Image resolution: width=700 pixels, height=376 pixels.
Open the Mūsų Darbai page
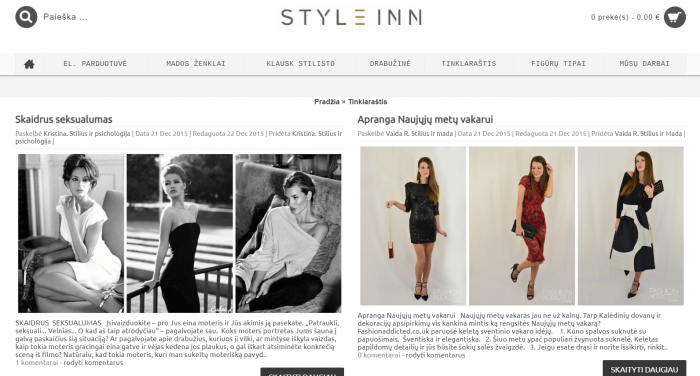644,64
